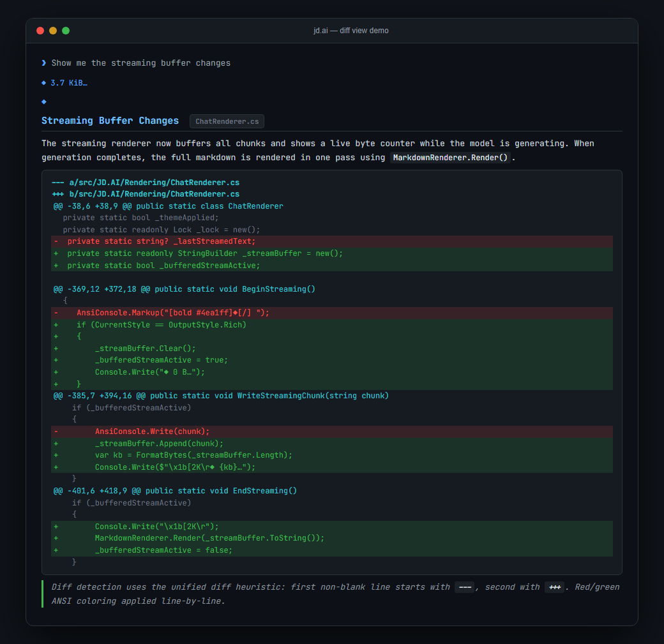Click added line 'MarkdownRenderer.Render(_streamBuffer.ToString());'

click(x=332, y=538)
